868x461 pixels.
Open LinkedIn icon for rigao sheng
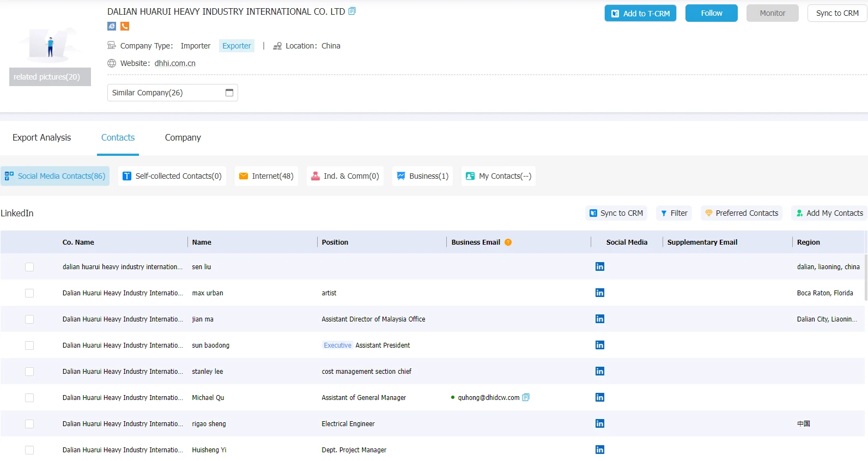(x=600, y=423)
